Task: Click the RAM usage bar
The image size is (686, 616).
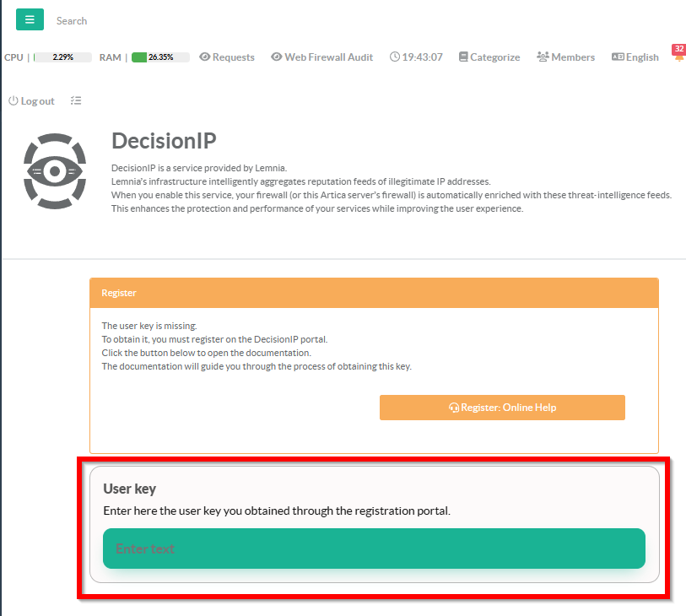Action: (x=160, y=57)
